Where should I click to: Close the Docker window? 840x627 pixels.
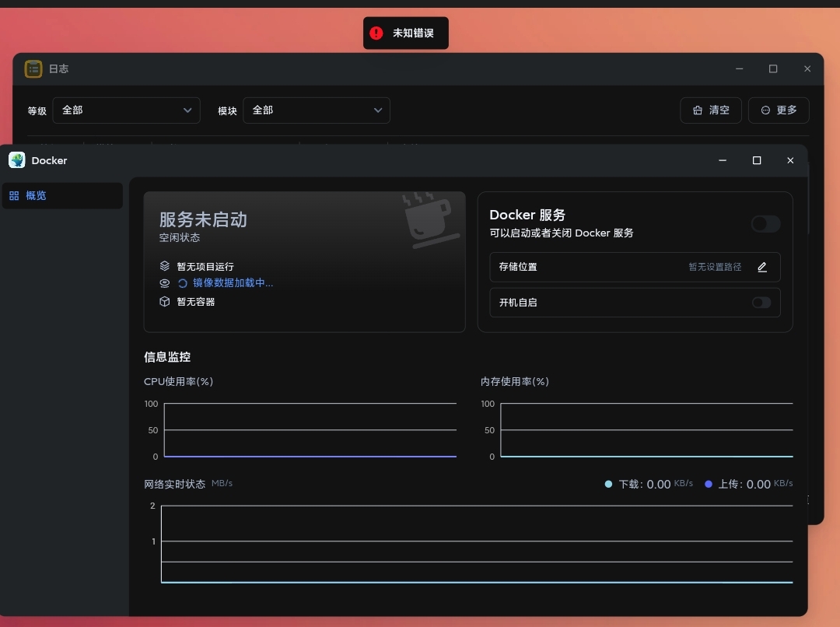[x=790, y=160]
